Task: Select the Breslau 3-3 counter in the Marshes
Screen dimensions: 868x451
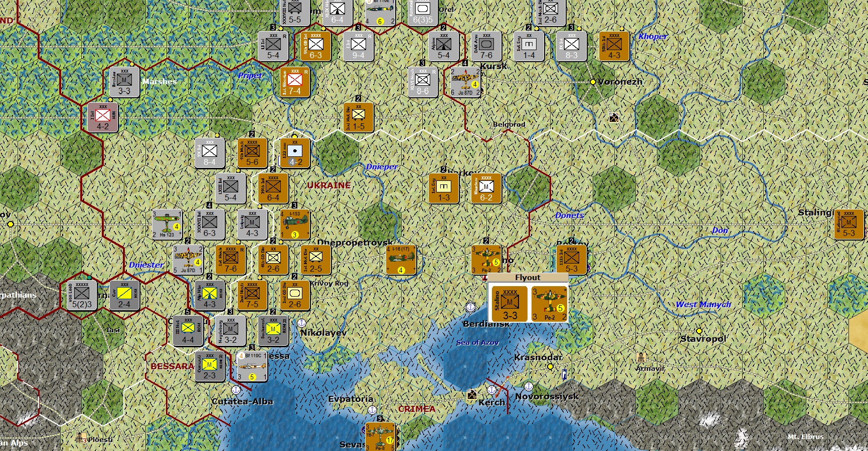Action: click(x=124, y=82)
